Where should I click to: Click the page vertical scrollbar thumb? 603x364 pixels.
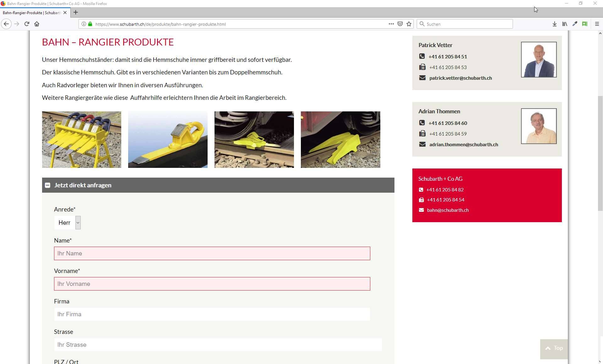point(600,154)
